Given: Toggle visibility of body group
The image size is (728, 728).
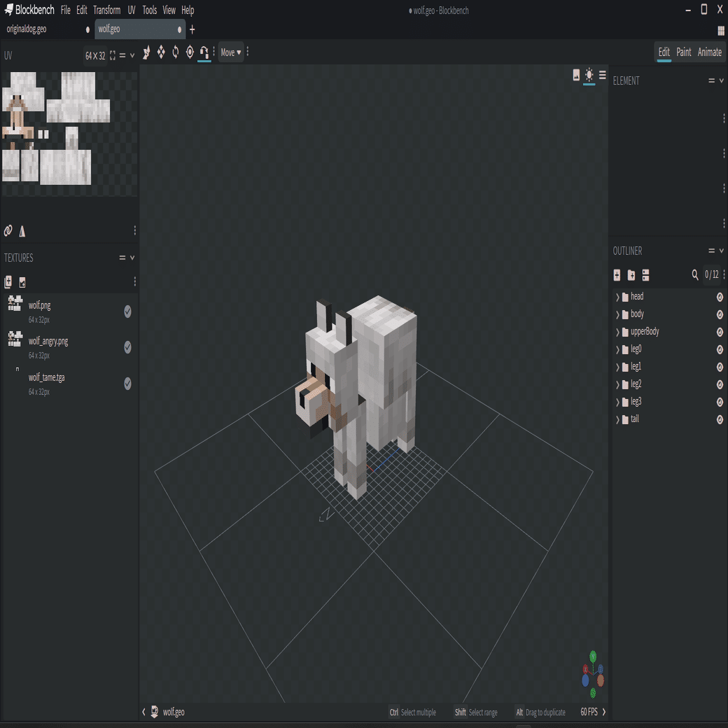Looking at the screenshot, I should tap(720, 315).
